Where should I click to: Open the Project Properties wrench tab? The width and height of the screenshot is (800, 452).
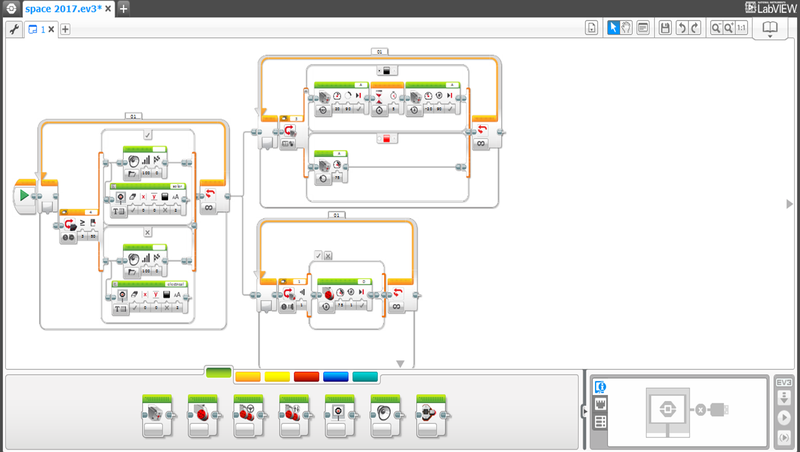tap(14, 30)
